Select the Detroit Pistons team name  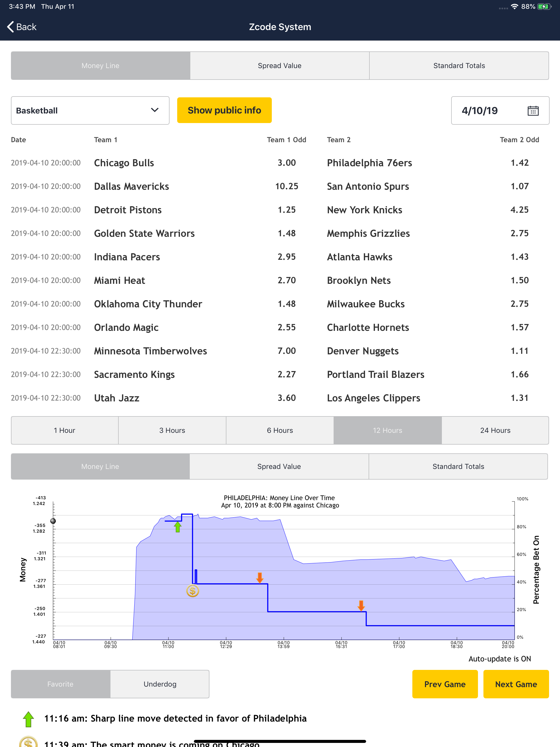tap(128, 210)
